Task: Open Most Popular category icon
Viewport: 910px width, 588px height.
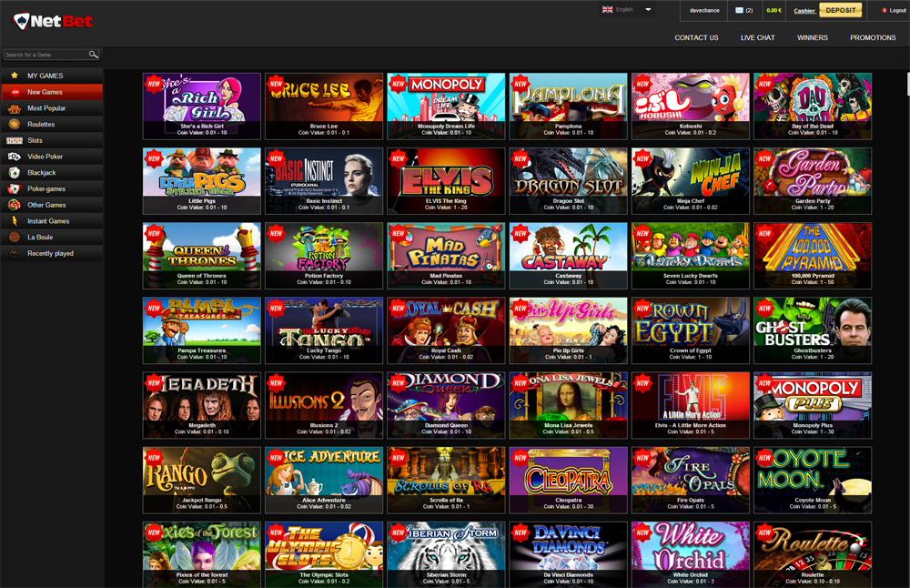Action: (x=15, y=108)
